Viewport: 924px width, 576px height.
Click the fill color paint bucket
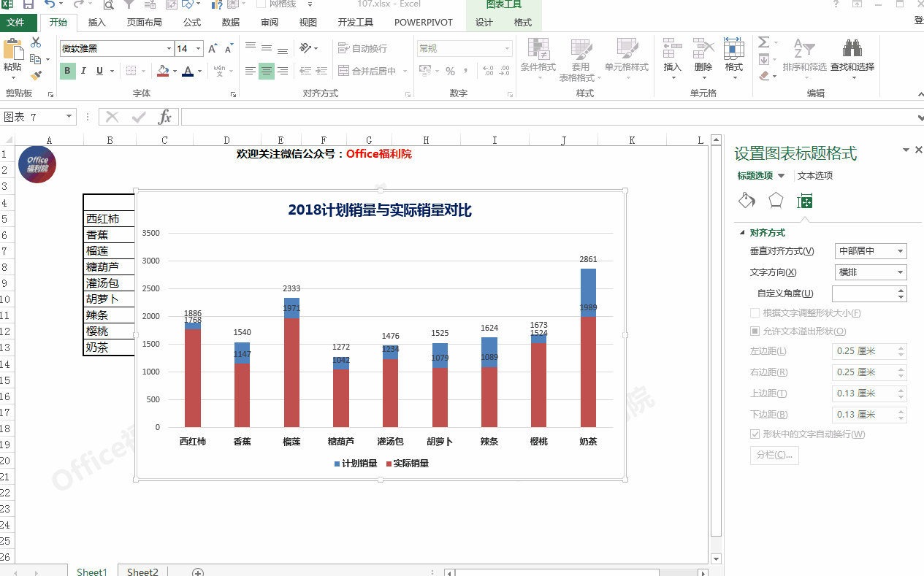[x=163, y=71]
